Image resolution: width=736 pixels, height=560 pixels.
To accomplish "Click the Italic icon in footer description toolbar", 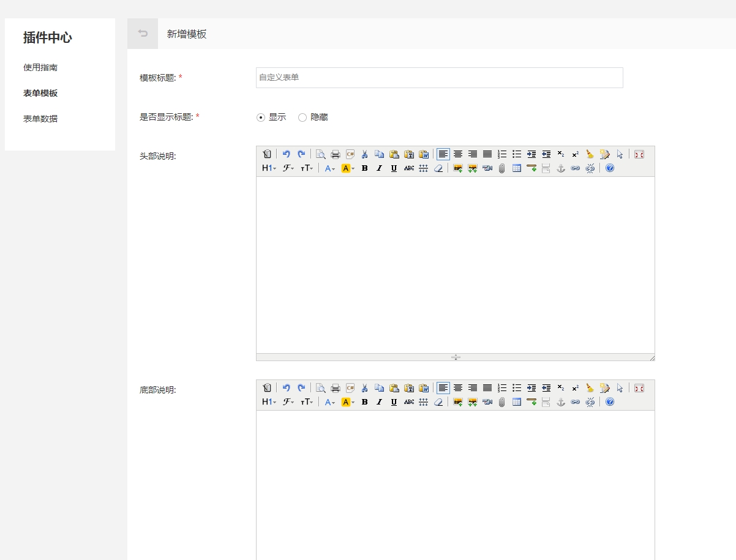I will coord(379,402).
